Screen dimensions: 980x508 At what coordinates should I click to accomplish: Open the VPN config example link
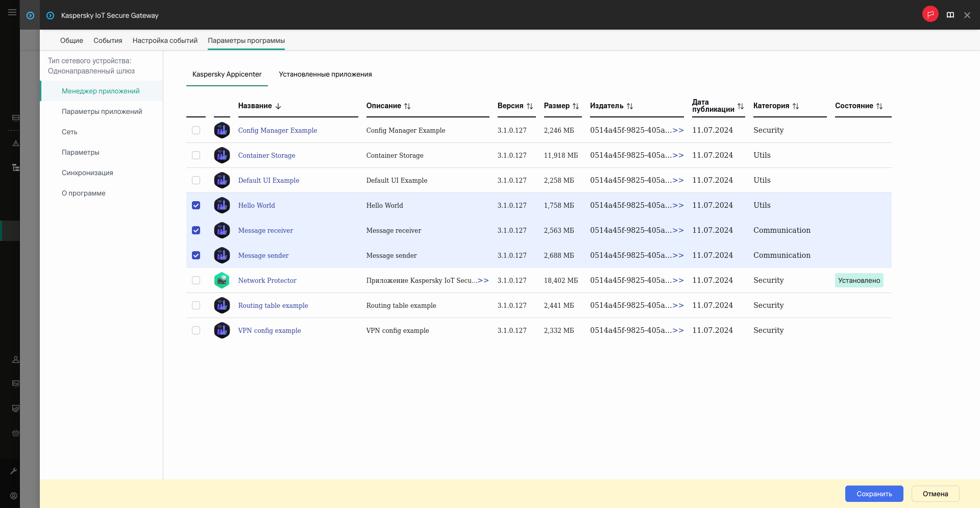[269, 330]
